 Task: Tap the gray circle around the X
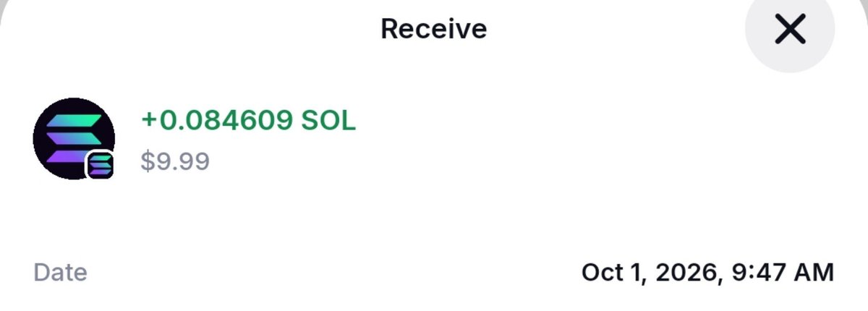click(790, 30)
